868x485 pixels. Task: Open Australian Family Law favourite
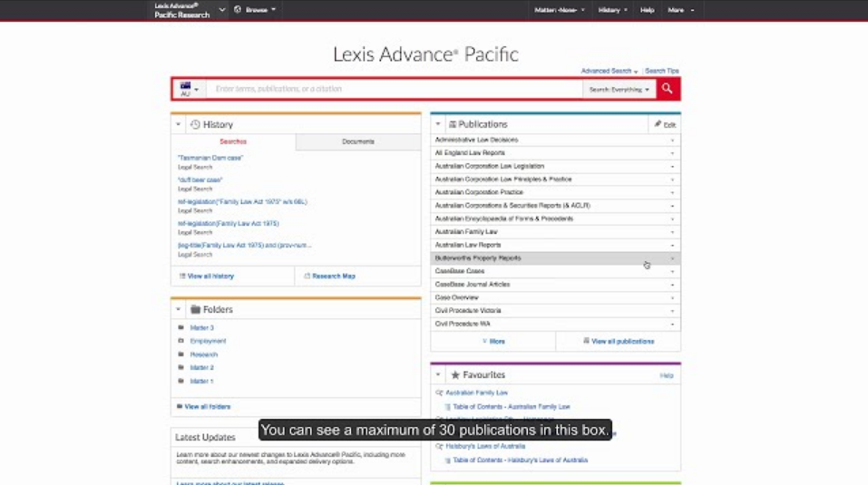pyautogui.click(x=476, y=393)
